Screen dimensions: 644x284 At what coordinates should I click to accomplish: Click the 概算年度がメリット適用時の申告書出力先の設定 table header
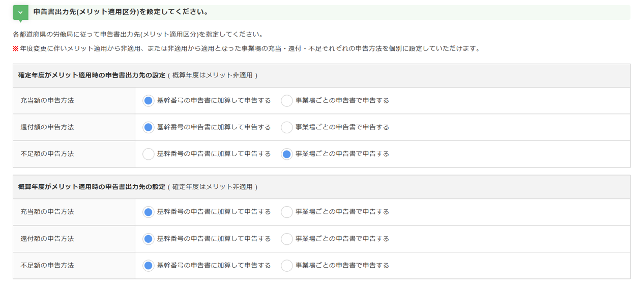click(92, 187)
